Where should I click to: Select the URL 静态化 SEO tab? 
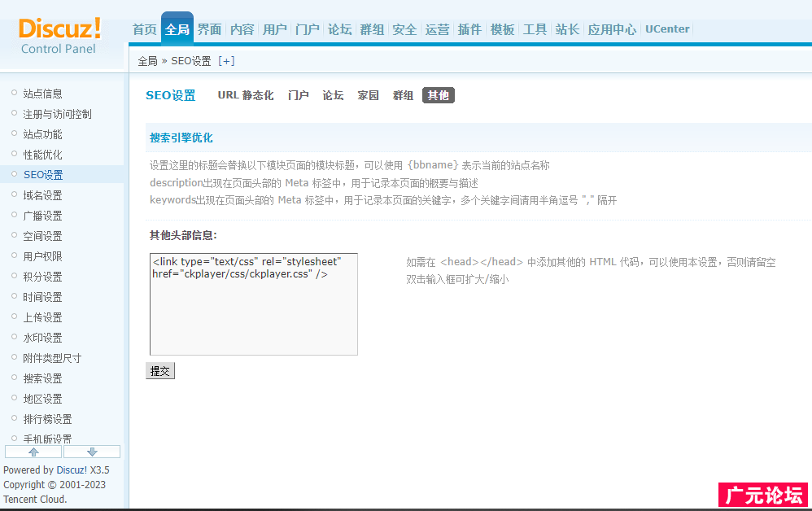245,95
